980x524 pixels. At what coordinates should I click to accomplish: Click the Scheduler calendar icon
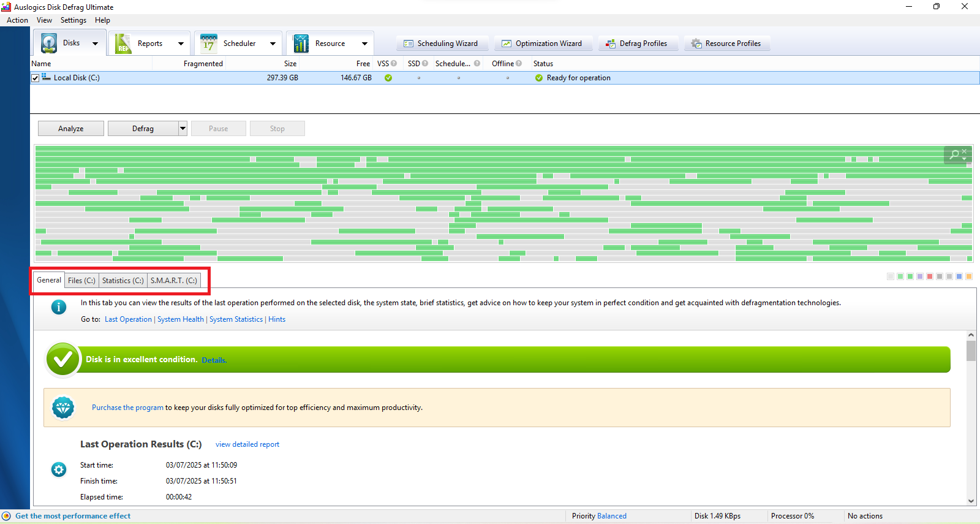209,44
